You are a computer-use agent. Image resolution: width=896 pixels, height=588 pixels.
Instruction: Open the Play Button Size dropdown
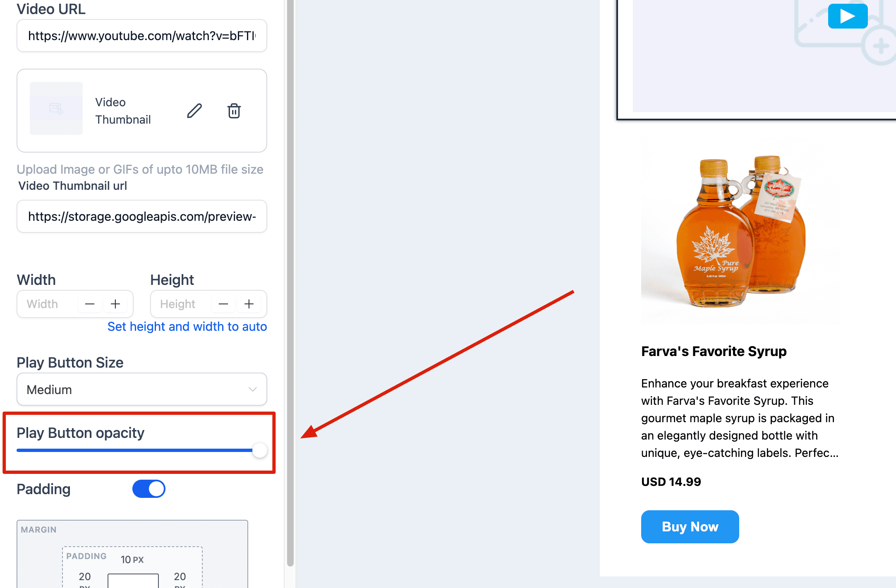[142, 389]
